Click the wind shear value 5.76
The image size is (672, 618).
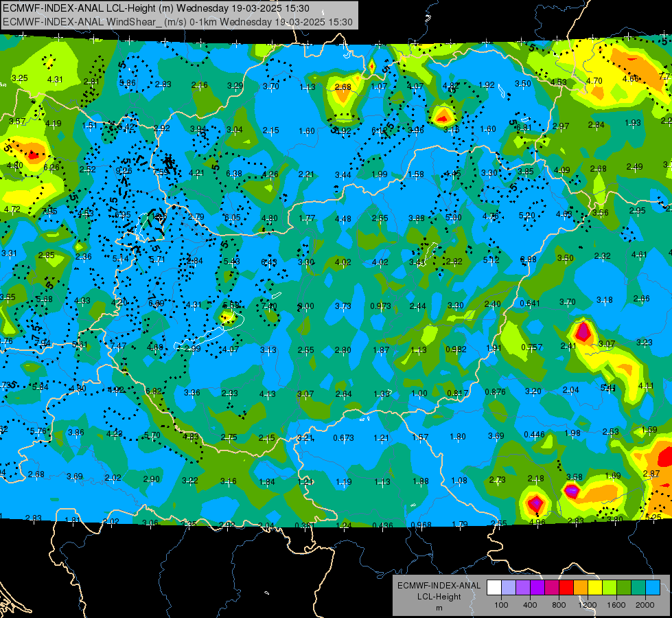tap(38, 431)
